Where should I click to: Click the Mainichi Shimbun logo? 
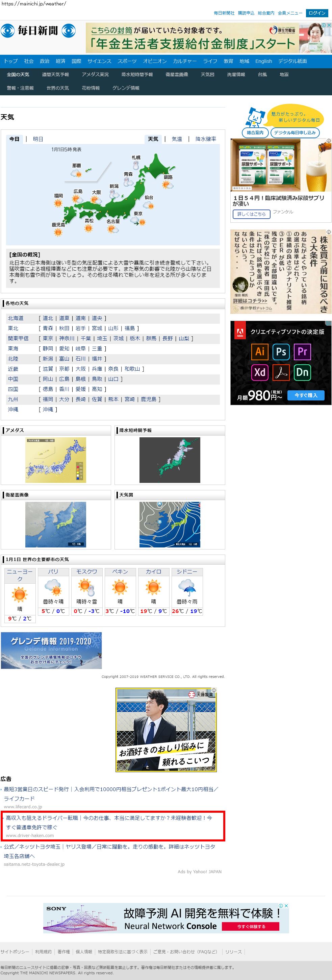click(38, 30)
